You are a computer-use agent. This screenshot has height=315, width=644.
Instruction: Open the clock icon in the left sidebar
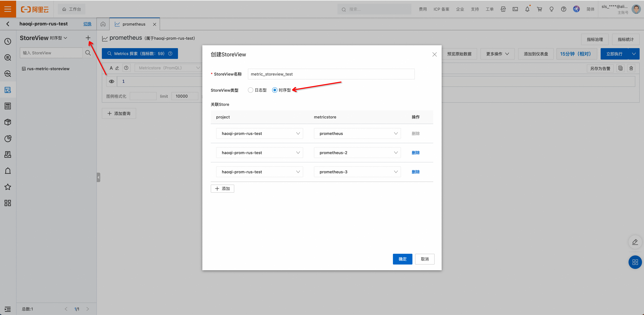8,41
